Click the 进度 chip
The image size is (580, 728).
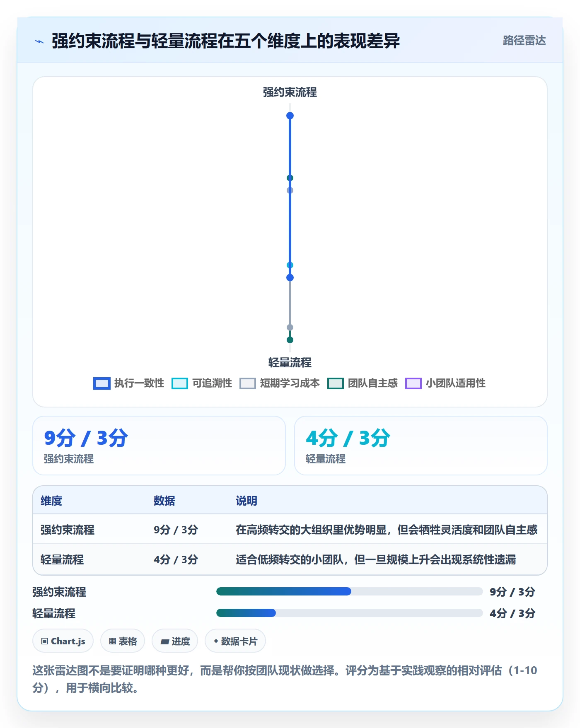pos(175,641)
